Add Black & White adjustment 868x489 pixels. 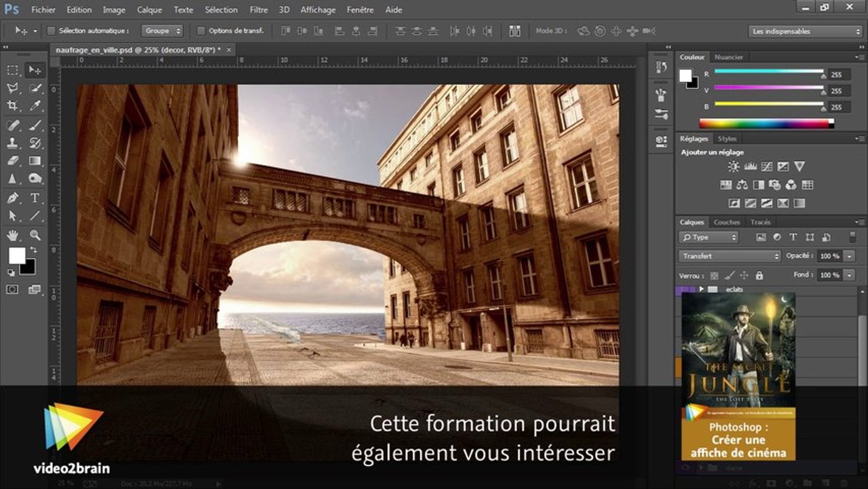point(758,185)
